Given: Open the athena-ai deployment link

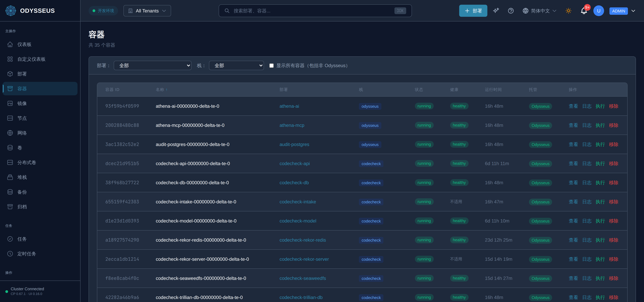Looking at the screenshot, I should click(x=289, y=106).
